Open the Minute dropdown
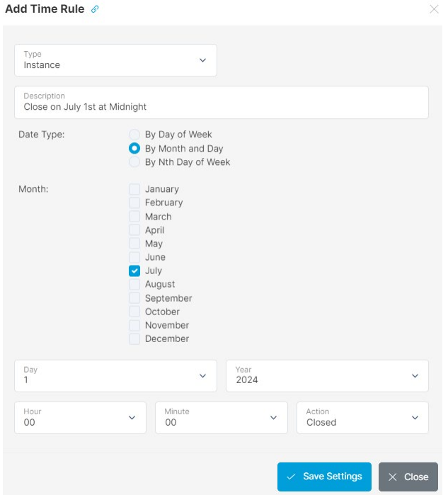This screenshot has height=495, width=448. tap(221, 418)
